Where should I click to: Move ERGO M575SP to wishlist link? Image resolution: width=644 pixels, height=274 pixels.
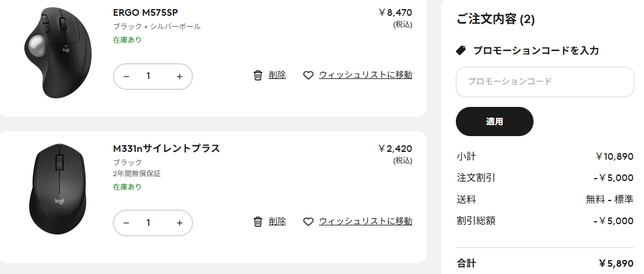365,75
